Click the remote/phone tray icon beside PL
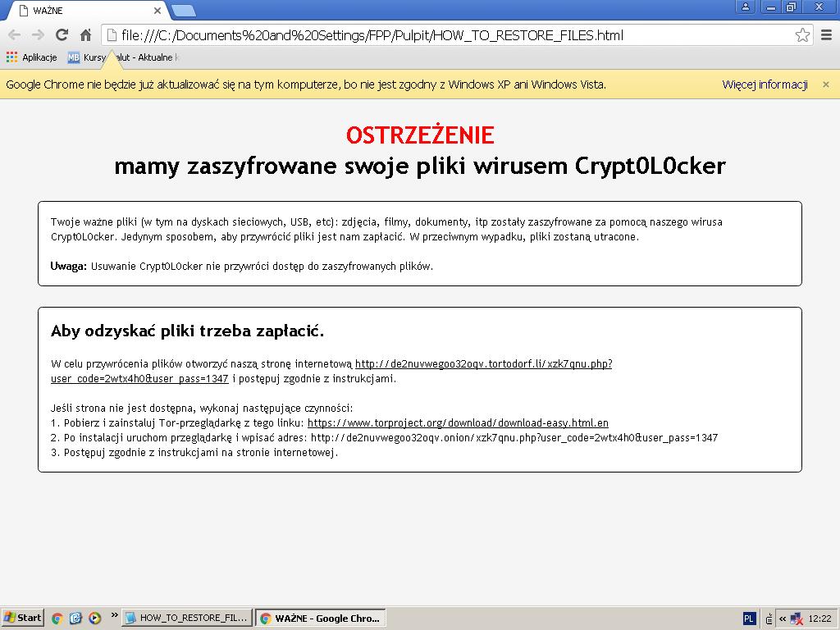 769,619
